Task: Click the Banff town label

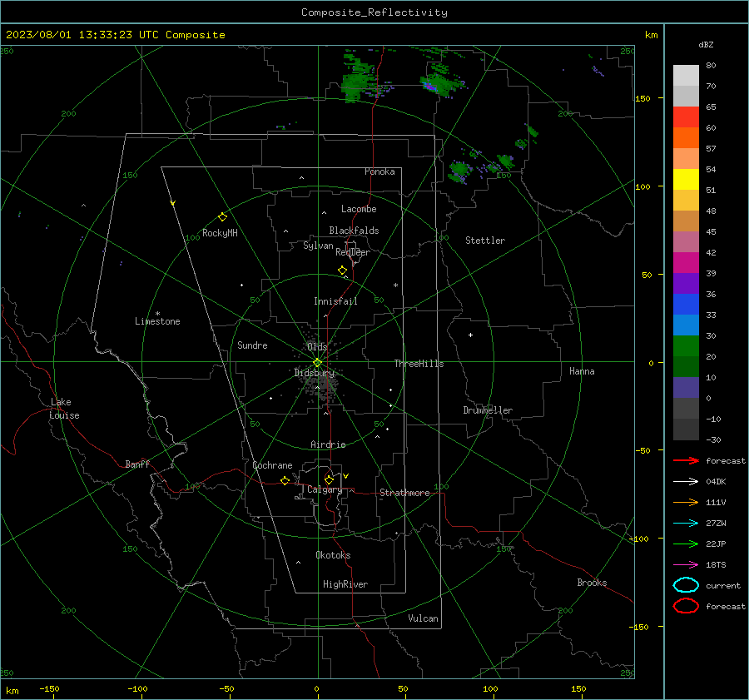Action: pos(137,464)
